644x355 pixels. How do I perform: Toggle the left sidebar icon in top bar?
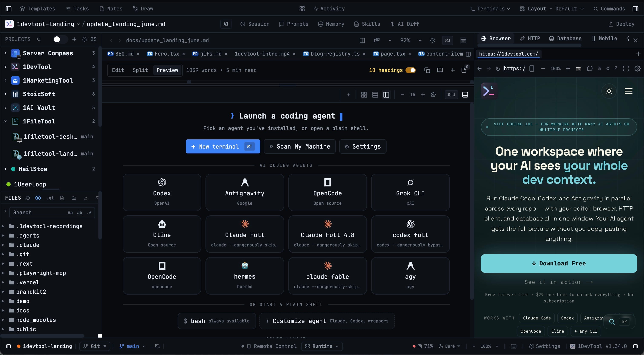coord(9,9)
